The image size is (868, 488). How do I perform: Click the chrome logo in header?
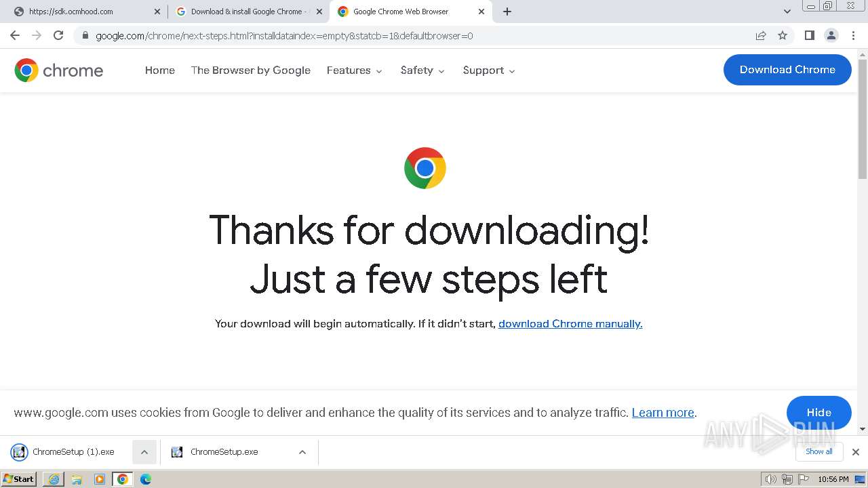[x=59, y=70]
